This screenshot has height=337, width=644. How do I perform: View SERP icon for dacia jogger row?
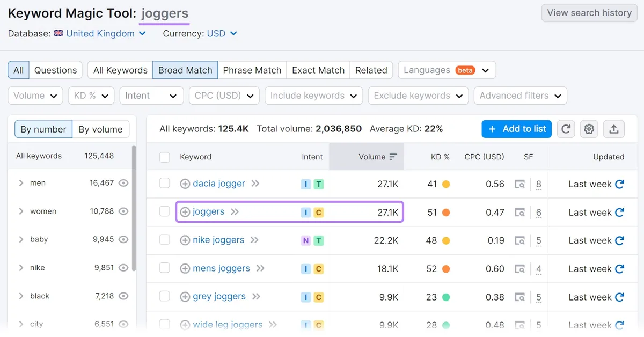[x=519, y=184]
